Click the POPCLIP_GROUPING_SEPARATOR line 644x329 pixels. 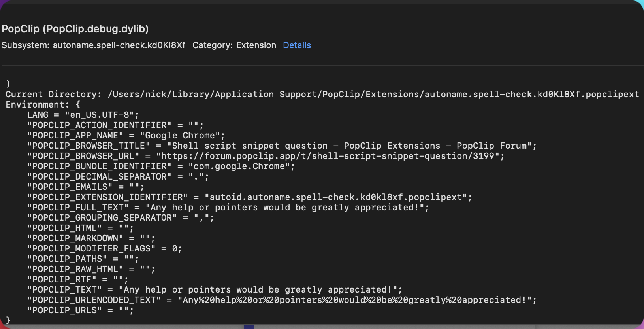(121, 217)
